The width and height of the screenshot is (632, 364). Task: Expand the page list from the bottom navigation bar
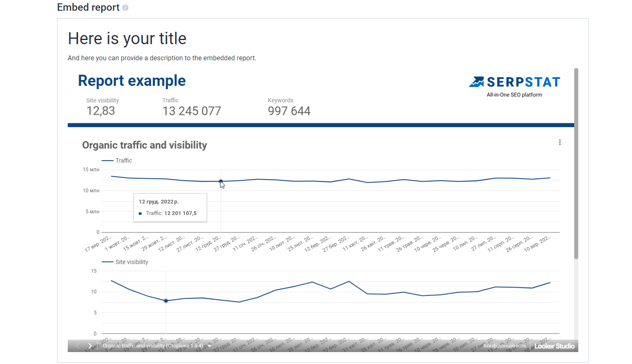coord(209,346)
